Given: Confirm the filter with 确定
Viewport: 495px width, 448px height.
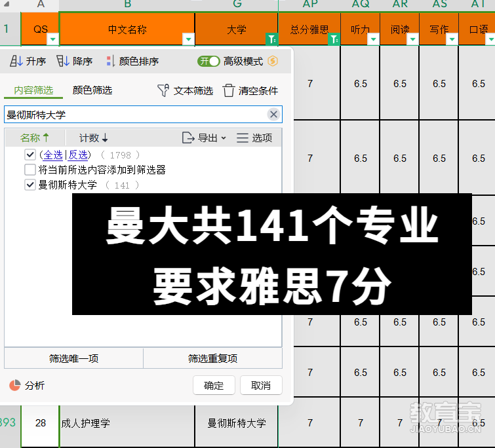Looking at the screenshot, I should click(214, 385).
